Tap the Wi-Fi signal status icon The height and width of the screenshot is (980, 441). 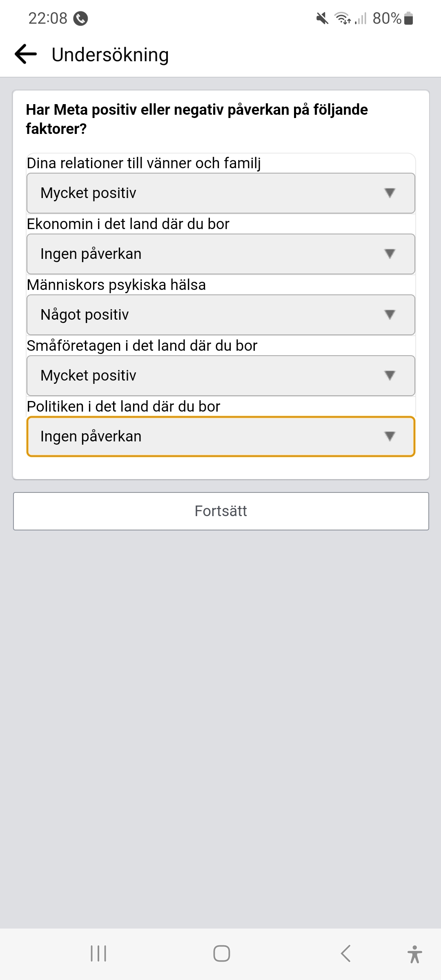coord(342,18)
